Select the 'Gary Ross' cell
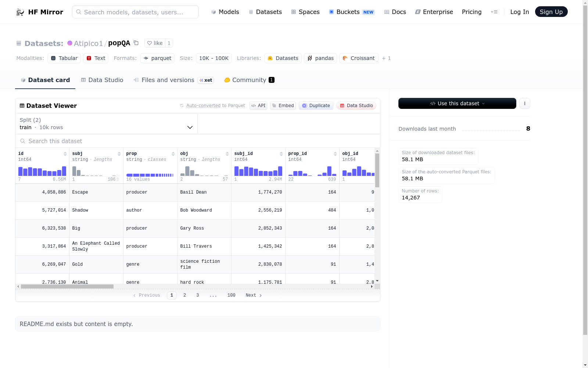The image size is (588, 368). point(204,228)
